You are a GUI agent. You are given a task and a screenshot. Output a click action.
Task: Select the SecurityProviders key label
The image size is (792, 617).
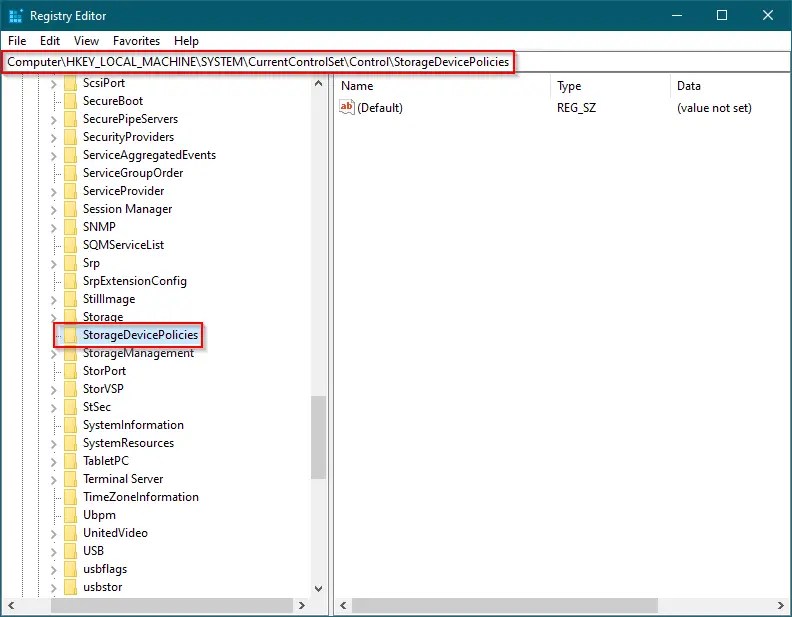pyautogui.click(x=128, y=137)
